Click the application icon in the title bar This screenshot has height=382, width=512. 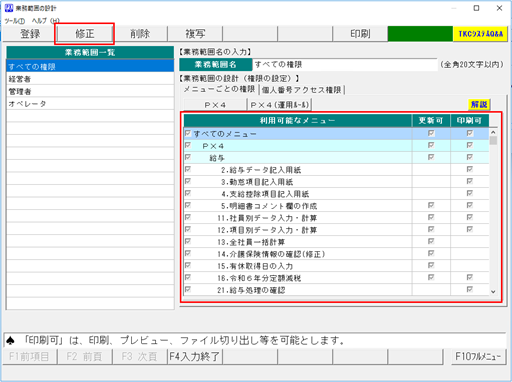coord(9,8)
